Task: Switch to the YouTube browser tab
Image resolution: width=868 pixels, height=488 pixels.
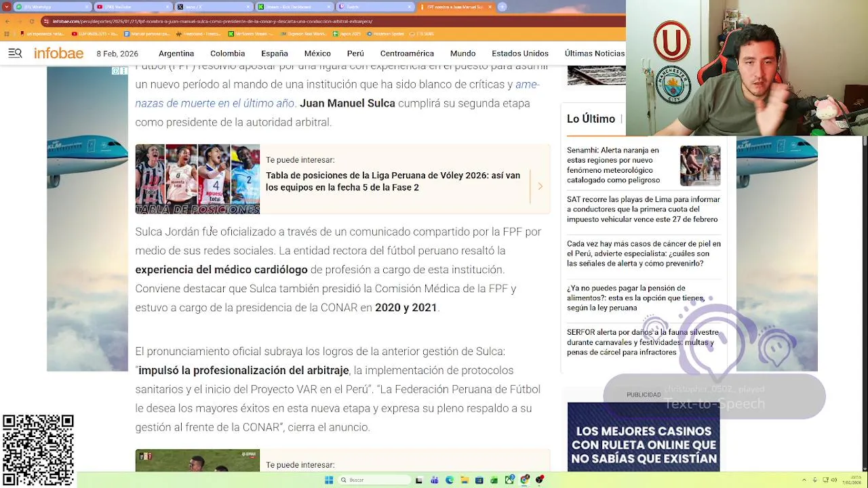Action: pos(132,7)
